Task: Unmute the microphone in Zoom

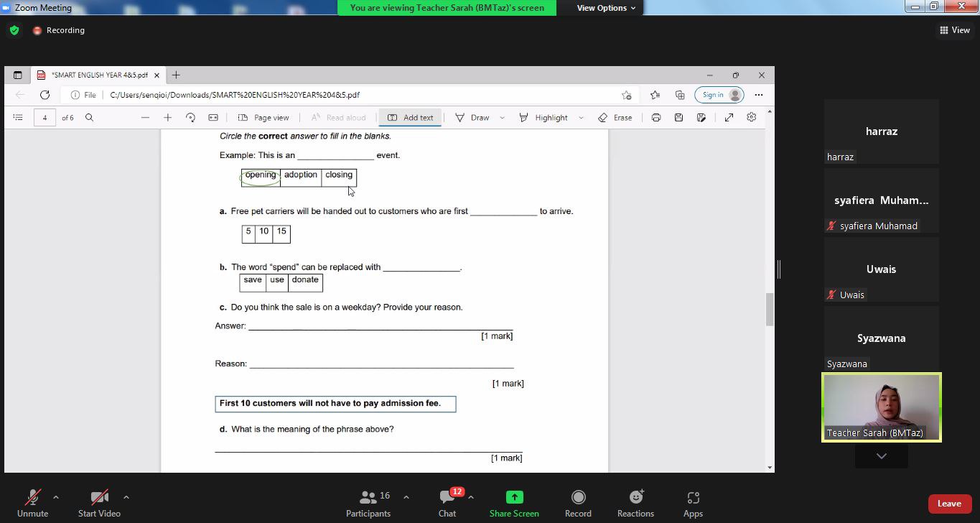Action: (x=32, y=503)
